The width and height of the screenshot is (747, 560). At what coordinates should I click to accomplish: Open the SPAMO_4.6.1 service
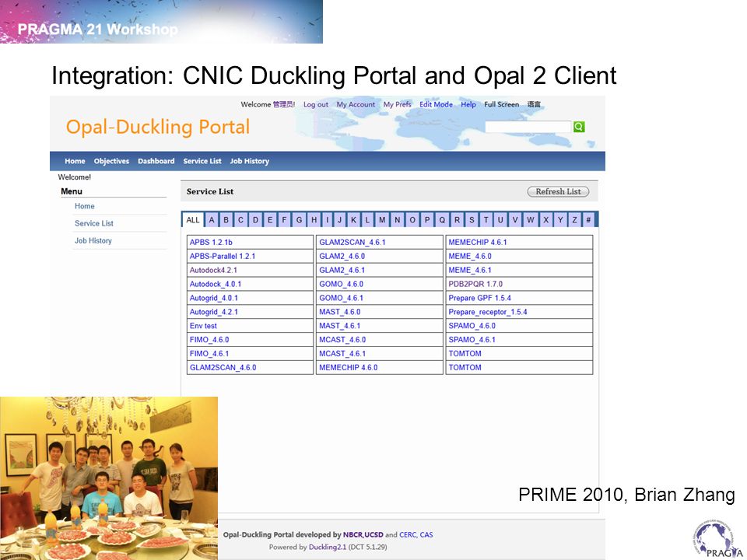tap(472, 340)
